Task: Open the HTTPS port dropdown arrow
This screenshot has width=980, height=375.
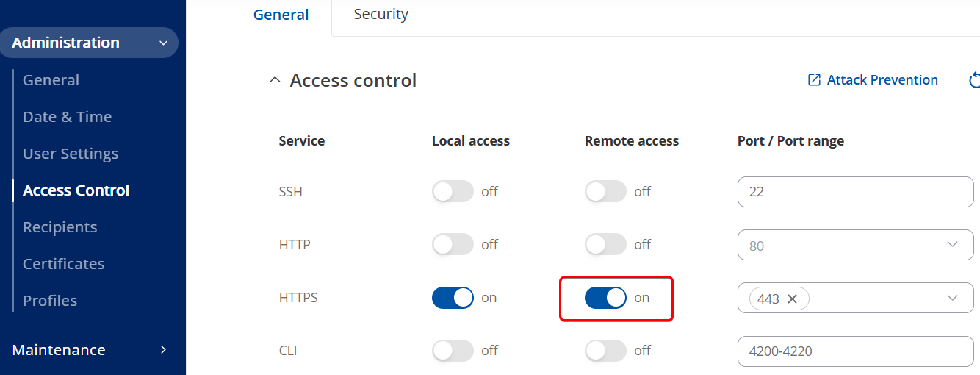Action: point(953,298)
